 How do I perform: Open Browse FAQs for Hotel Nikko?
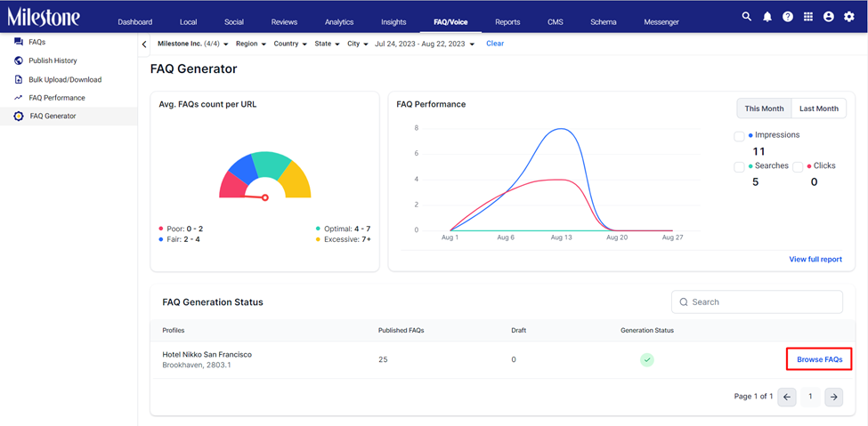(x=819, y=359)
